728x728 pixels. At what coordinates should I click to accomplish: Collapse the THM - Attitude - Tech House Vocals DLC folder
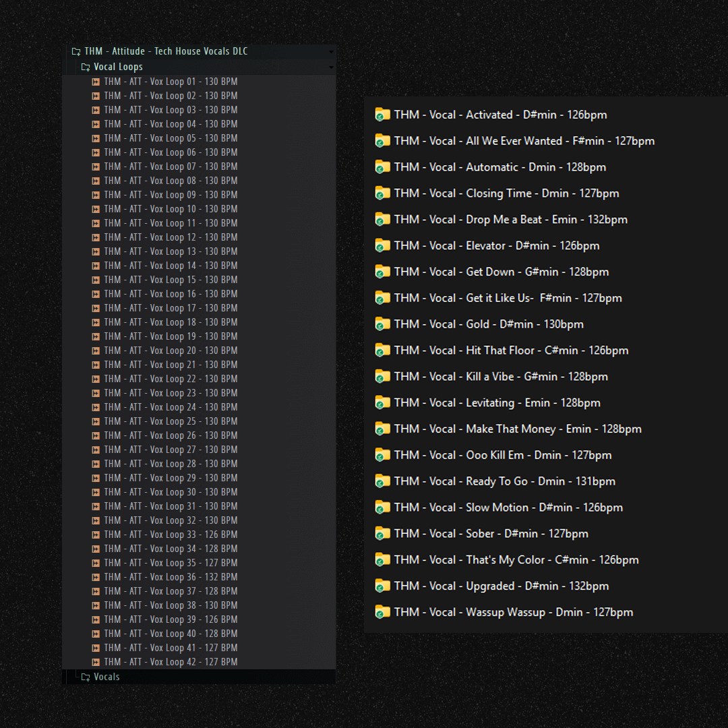pyautogui.click(x=76, y=51)
